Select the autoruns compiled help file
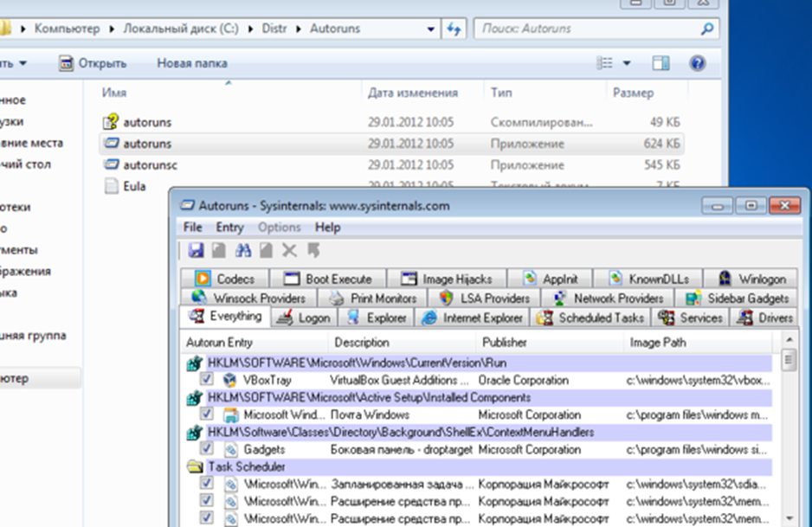Screen dimensions: 812x527 point(391,122)
